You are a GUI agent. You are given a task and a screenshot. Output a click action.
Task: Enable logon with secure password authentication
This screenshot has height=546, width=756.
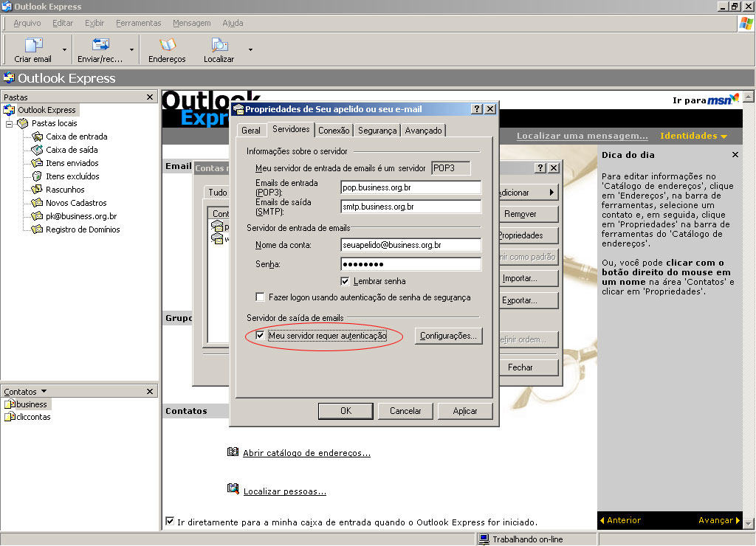260,297
